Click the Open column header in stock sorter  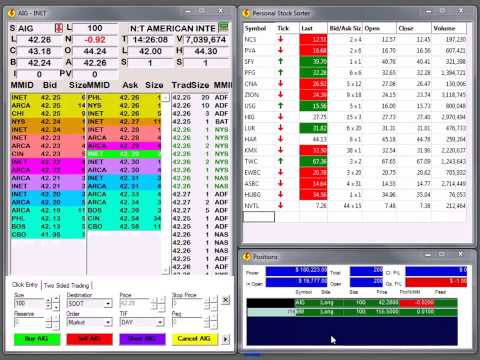click(379, 28)
